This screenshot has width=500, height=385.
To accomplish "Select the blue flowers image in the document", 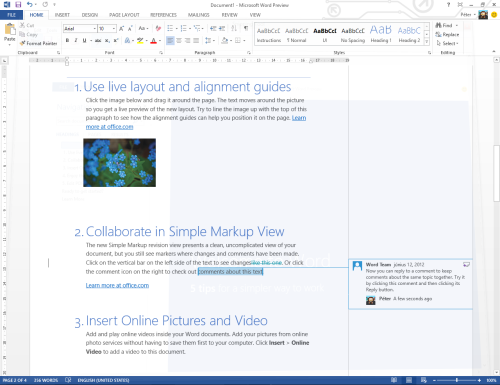I will pos(119,163).
